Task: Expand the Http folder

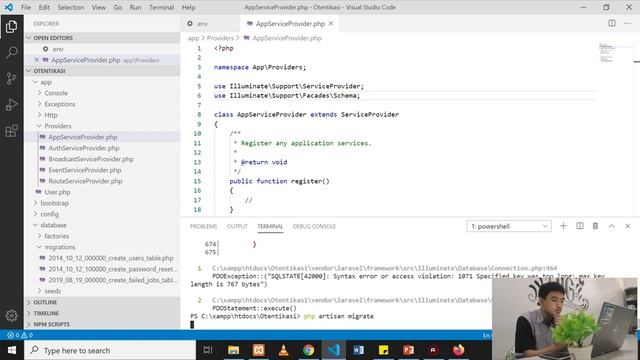Action: tap(102, 115)
